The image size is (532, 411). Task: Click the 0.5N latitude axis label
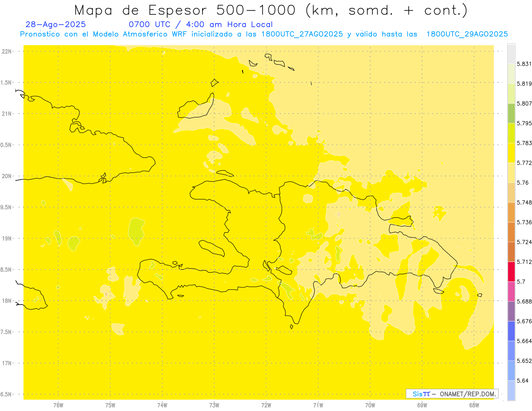[6, 145]
